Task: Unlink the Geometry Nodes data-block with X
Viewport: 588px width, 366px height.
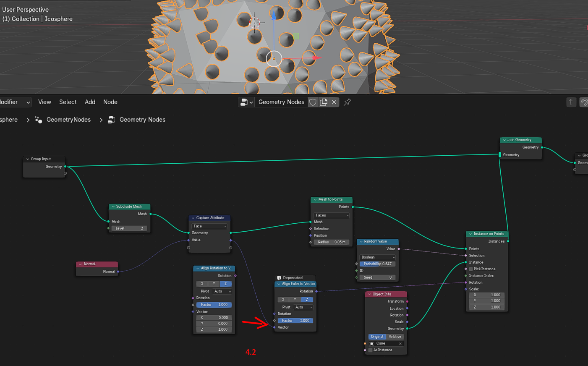Action: pos(334,102)
